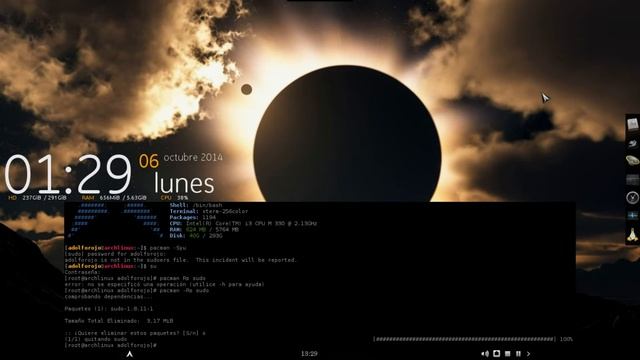Click the 'Packages: 1194' terminal line

coord(193,218)
